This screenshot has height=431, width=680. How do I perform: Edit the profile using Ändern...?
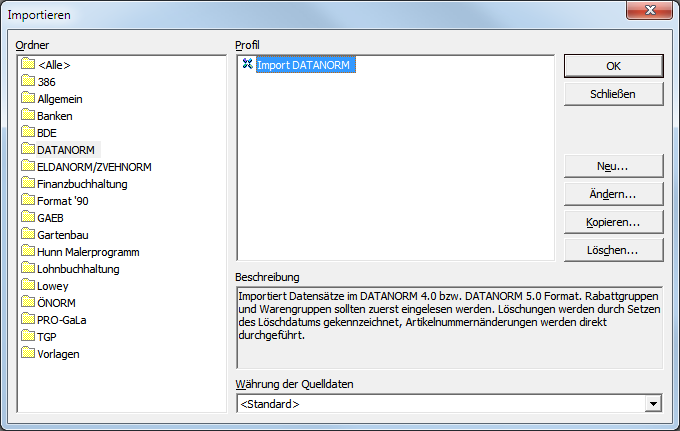[613, 194]
